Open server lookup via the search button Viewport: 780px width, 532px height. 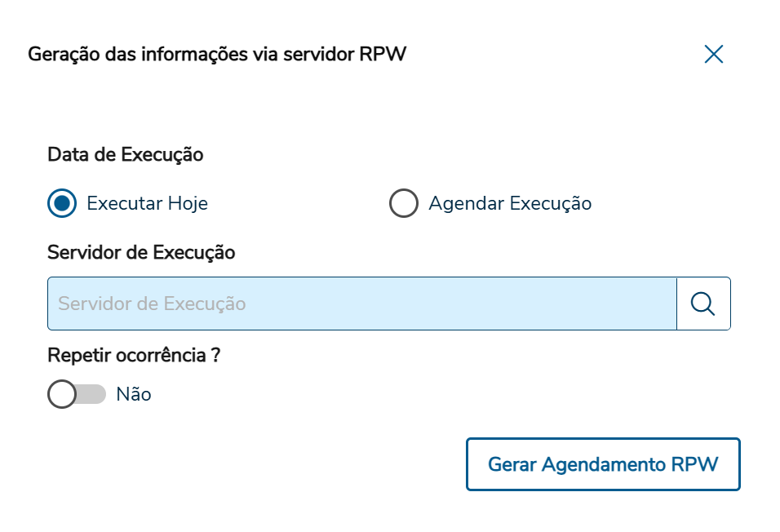(702, 304)
